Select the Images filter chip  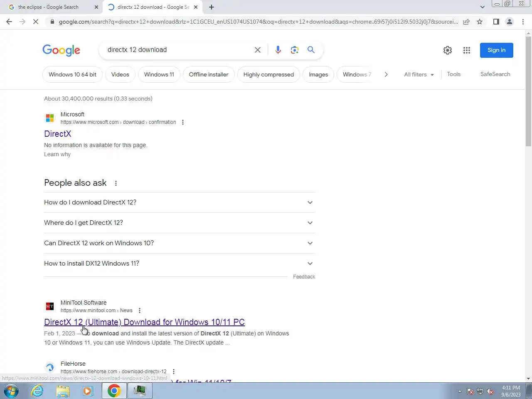[x=318, y=74]
